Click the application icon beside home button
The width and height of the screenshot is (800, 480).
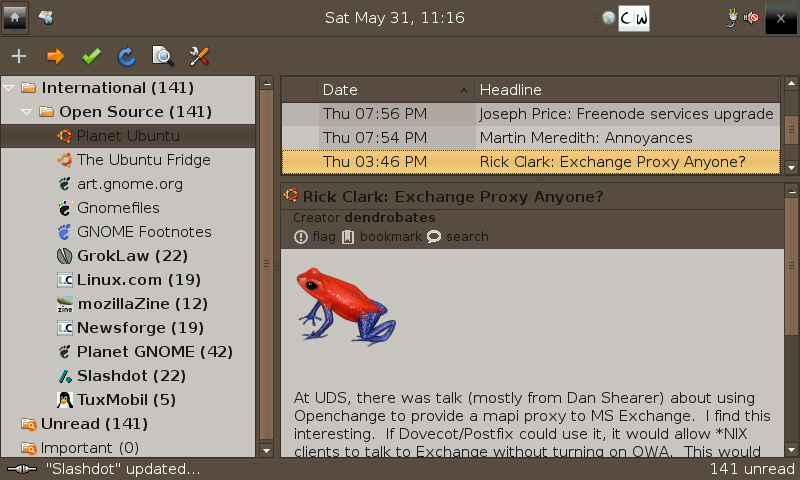click(x=46, y=18)
